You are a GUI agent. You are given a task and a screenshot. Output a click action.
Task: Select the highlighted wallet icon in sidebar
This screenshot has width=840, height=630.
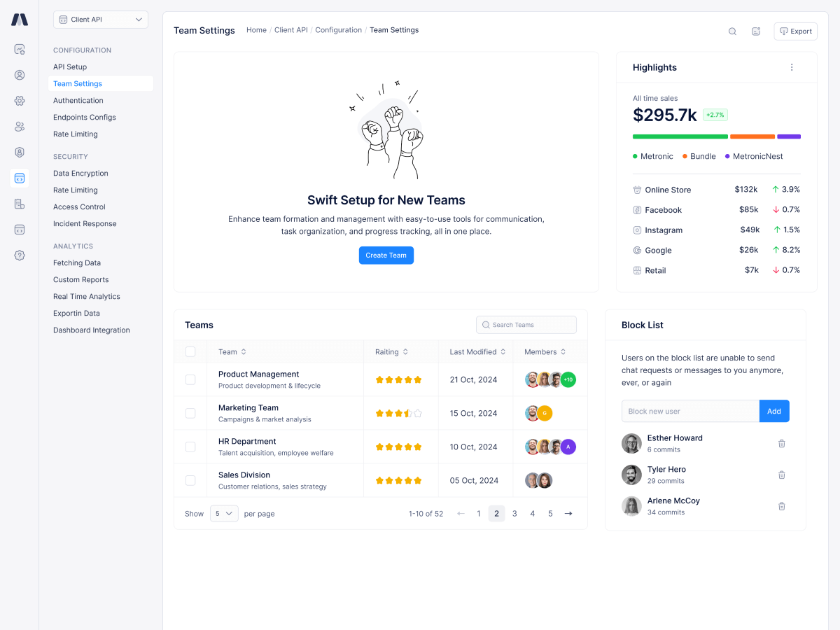coord(20,178)
